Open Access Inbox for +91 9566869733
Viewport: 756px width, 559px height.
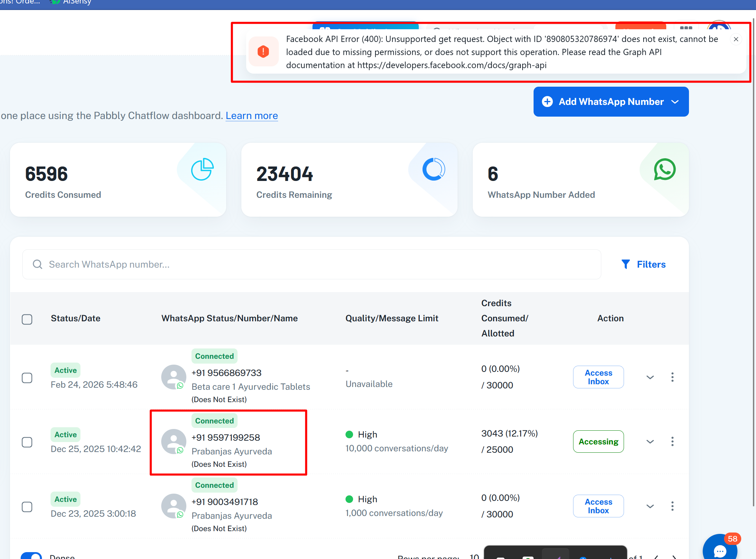pos(599,377)
